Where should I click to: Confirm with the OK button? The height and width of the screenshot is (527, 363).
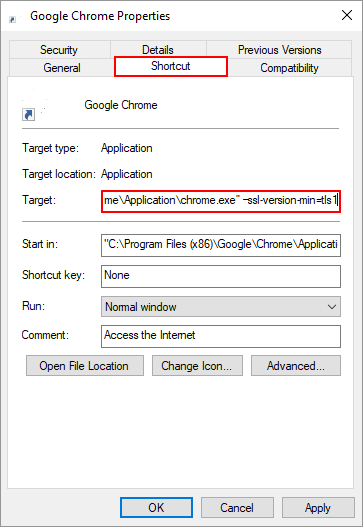(x=156, y=508)
